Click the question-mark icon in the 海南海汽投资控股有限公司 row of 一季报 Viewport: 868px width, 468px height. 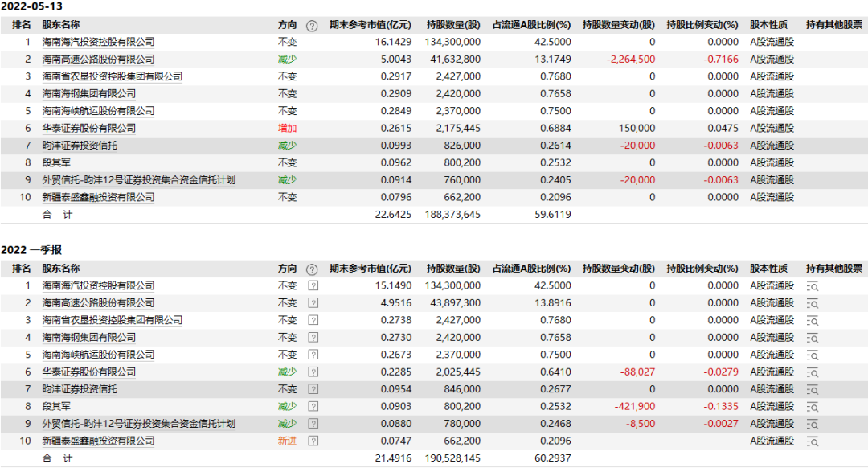pos(313,285)
